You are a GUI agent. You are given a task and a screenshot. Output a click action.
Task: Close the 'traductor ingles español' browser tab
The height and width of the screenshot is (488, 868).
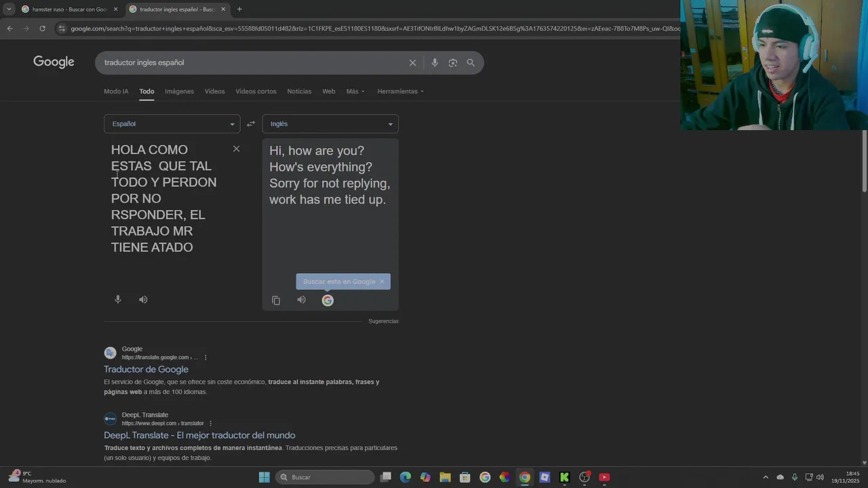click(223, 9)
